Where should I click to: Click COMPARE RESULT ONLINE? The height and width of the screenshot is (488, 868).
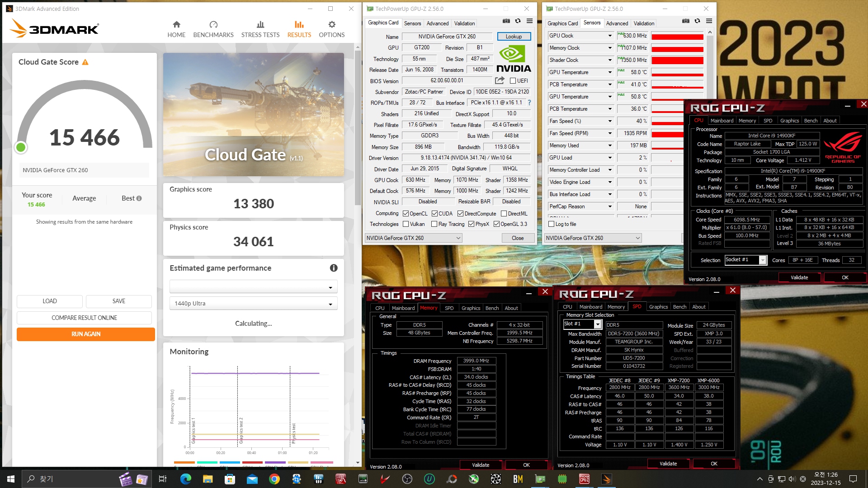point(84,318)
